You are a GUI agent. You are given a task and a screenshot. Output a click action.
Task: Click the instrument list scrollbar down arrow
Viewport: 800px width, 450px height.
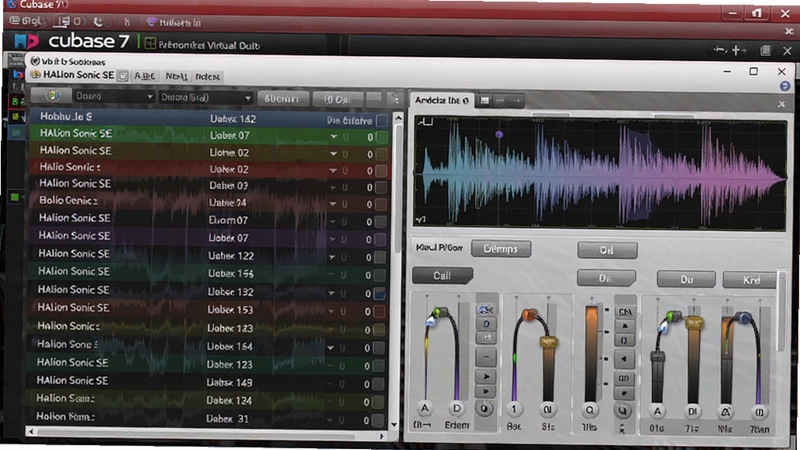(x=394, y=424)
